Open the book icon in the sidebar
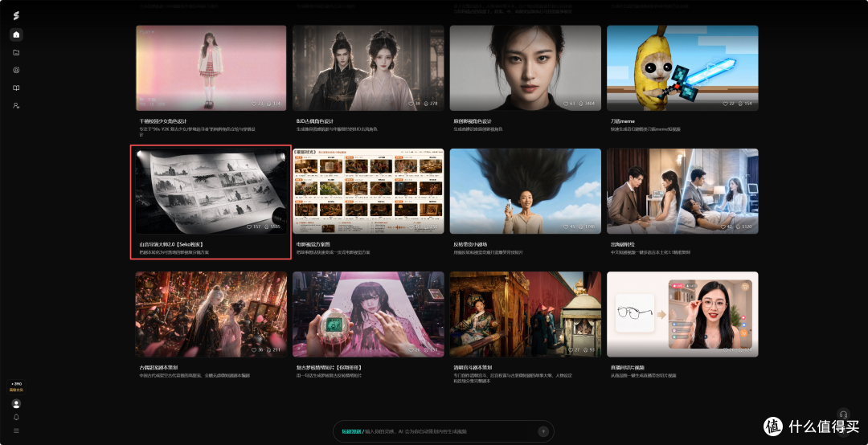868x445 pixels. [x=16, y=88]
